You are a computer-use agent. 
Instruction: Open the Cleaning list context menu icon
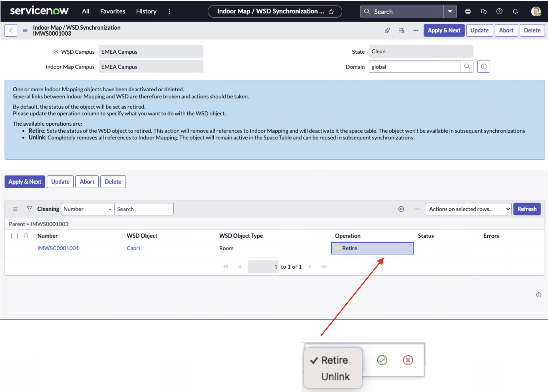point(15,209)
